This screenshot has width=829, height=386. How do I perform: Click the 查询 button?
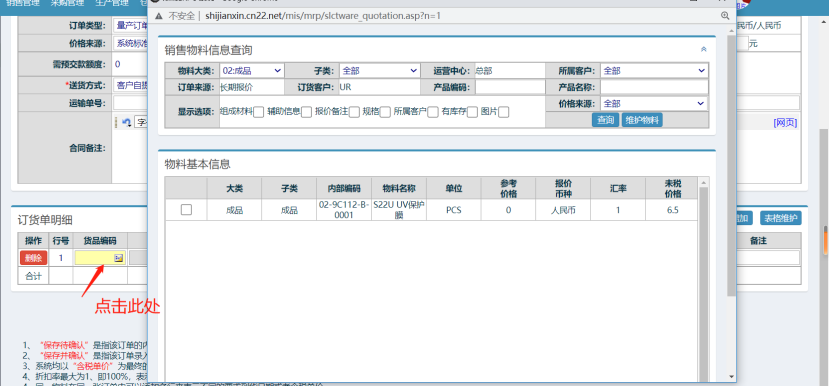(605, 120)
